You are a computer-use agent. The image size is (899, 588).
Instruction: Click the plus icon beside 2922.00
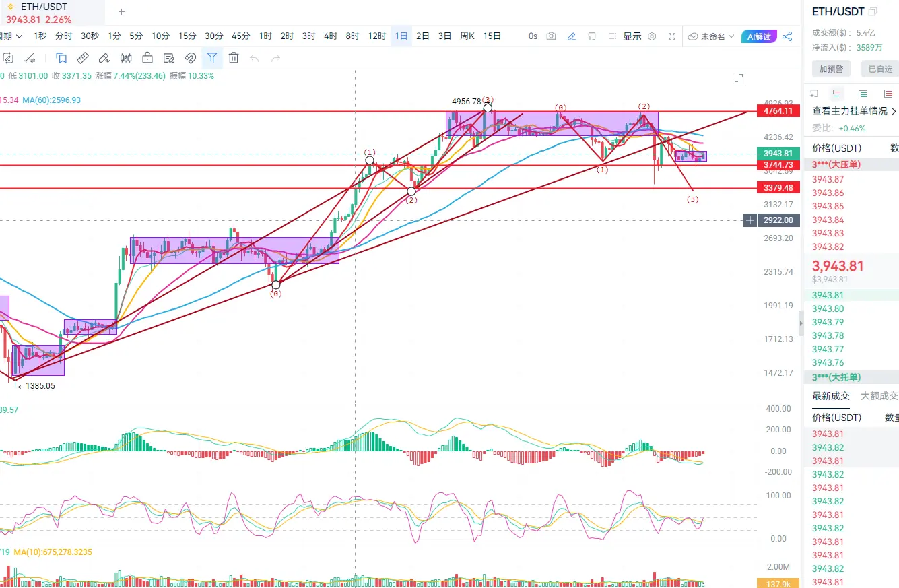click(x=750, y=220)
